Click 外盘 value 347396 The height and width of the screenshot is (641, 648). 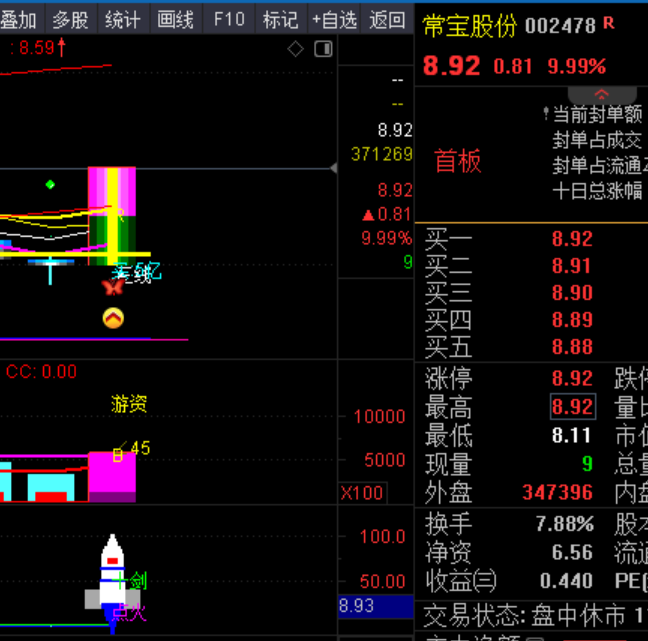click(557, 493)
